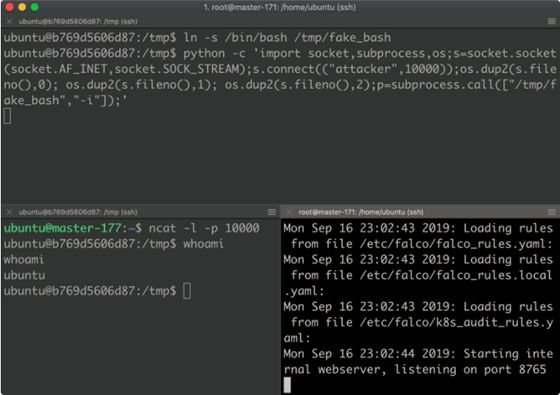Click the '/etc/falco/falco_rules.local' log line

(x=421, y=275)
